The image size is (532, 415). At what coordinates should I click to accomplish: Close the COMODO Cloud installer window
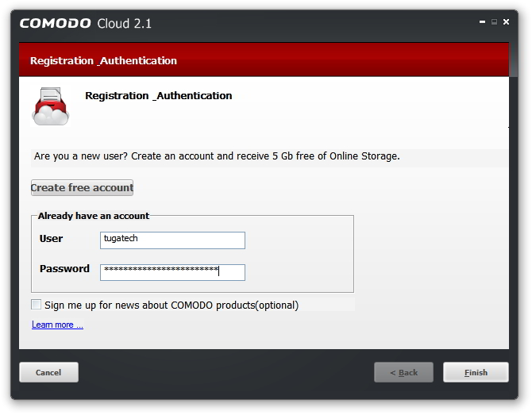tap(507, 22)
